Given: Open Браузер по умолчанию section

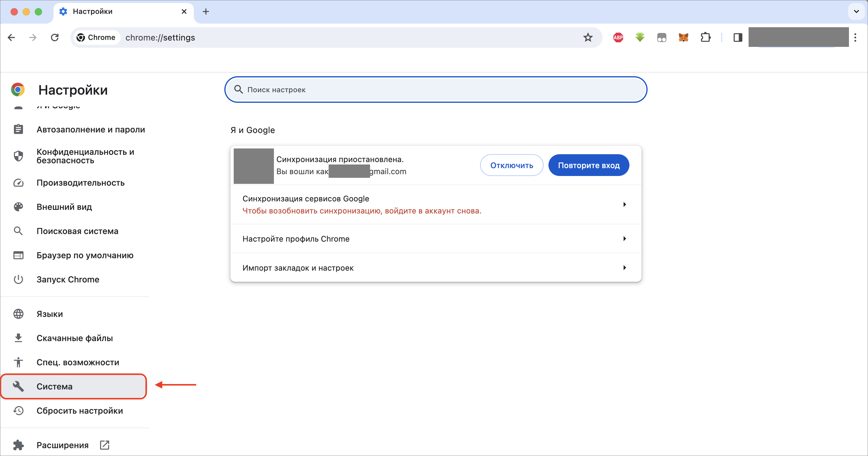Looking at the screenshot, I should click(74, 256).
